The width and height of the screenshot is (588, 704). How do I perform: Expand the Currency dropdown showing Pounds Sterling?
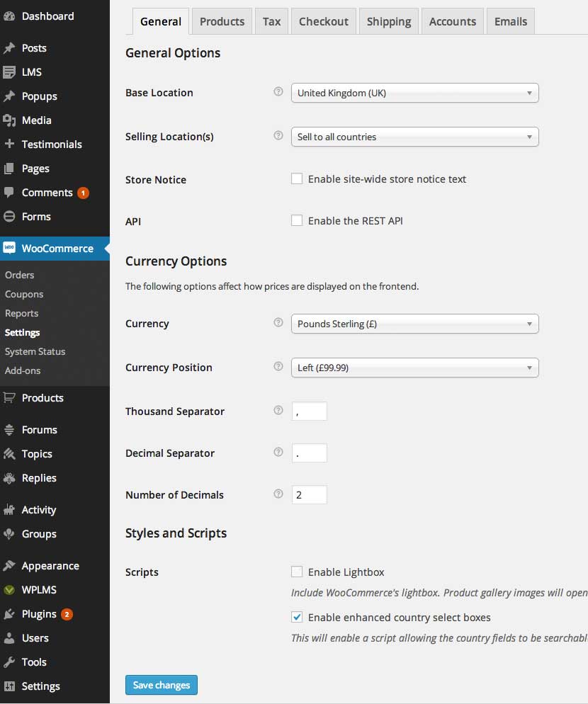click(414, 324)
